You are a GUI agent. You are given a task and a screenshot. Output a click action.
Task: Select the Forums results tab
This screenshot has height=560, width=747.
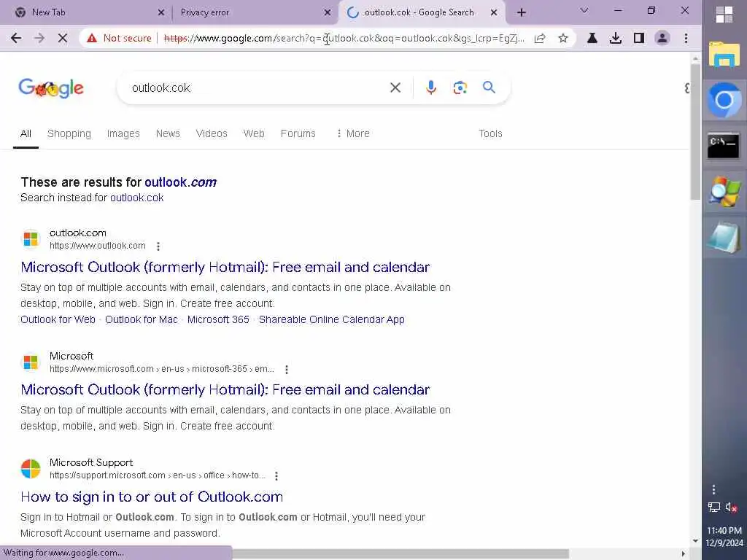click(x=298, y=134)
